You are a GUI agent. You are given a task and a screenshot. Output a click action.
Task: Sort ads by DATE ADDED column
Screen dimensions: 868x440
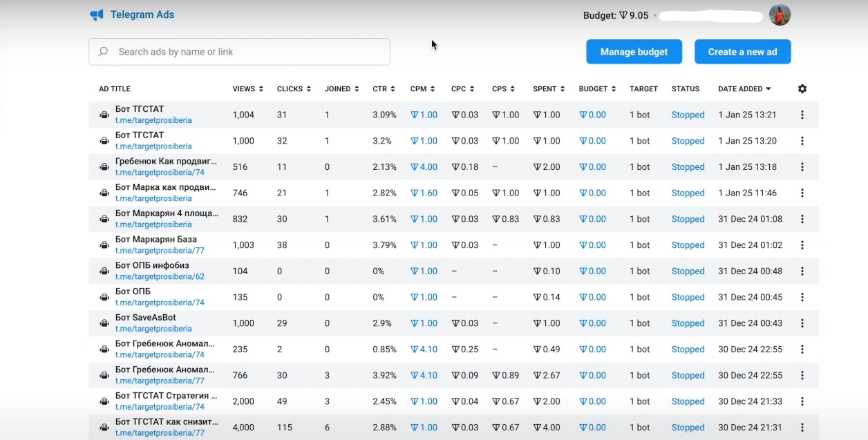point(744,89)
